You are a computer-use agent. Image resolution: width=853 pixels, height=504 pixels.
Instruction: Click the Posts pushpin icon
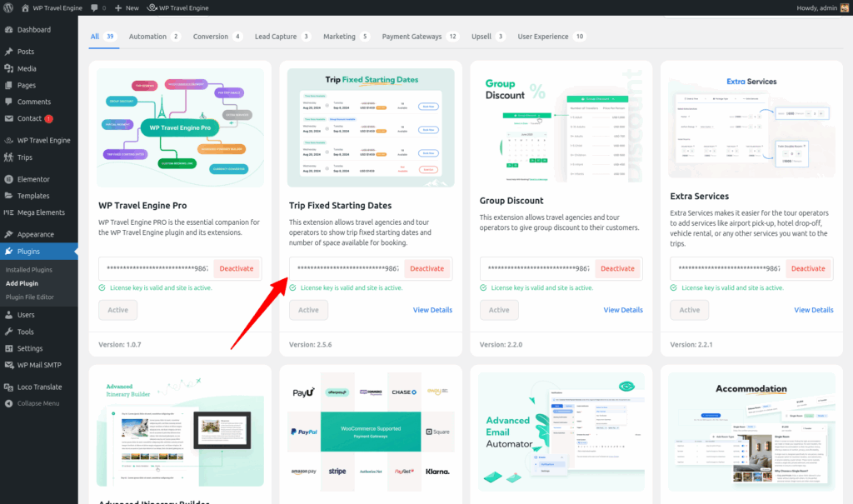(8, 52)
